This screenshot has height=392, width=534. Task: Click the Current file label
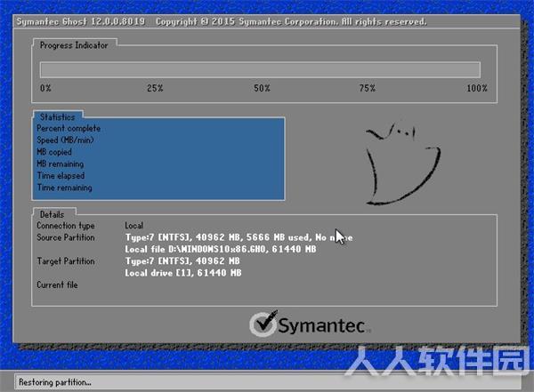[x=57, y=284]
